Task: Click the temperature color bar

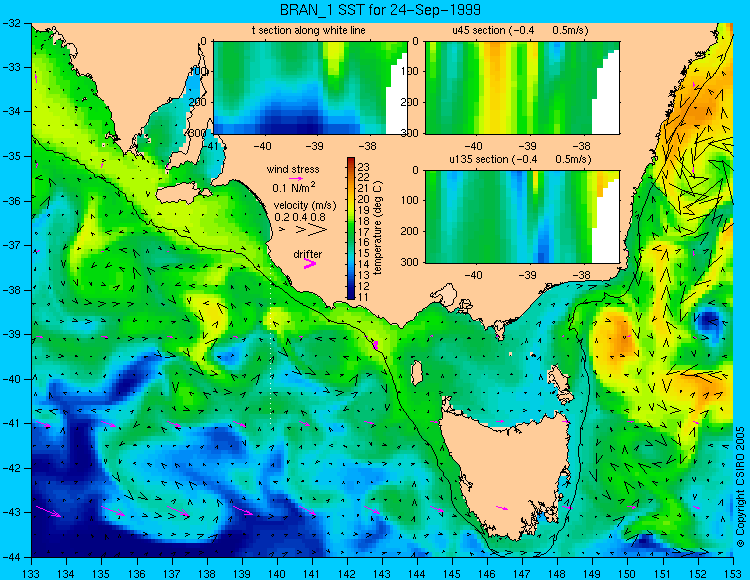Action: coord(351,228)
